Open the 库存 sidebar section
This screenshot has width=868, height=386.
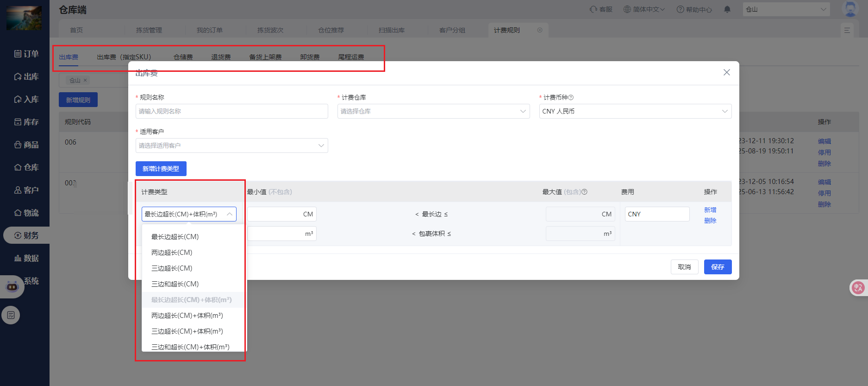coord(26,122)
